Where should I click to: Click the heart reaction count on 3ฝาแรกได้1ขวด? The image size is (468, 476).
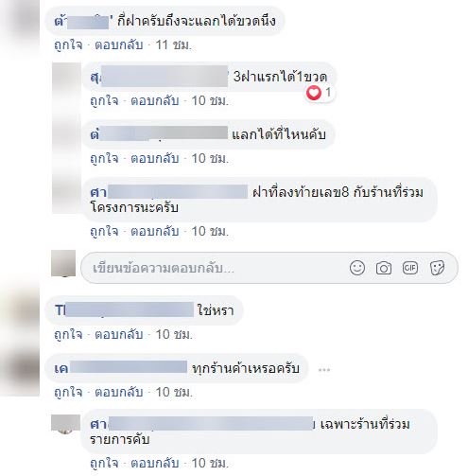tap(320, 93)
